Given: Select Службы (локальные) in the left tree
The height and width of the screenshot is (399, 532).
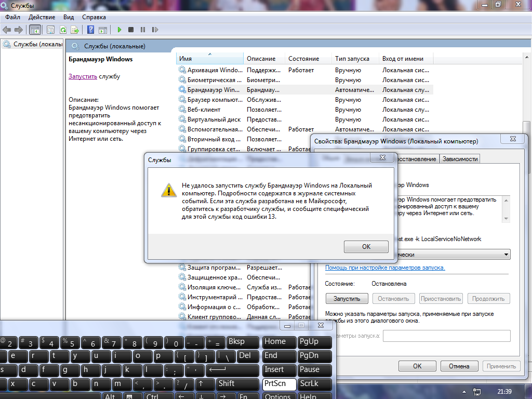Looking at the screenshot, I should coord(33,44).
